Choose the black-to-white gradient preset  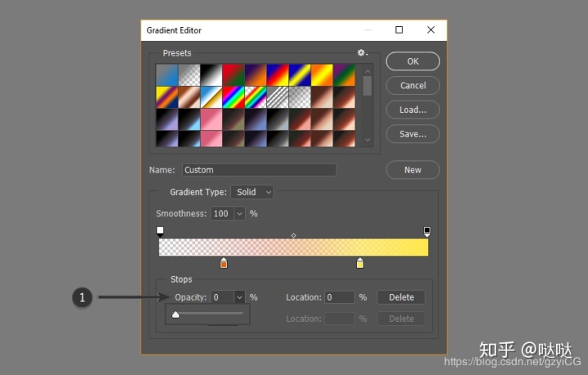pos(212,75)
